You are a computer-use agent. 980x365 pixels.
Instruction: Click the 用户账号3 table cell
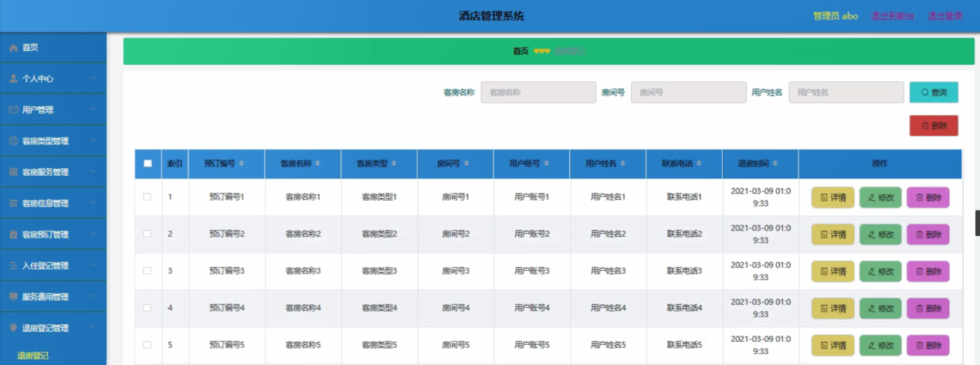coord(532,272)
